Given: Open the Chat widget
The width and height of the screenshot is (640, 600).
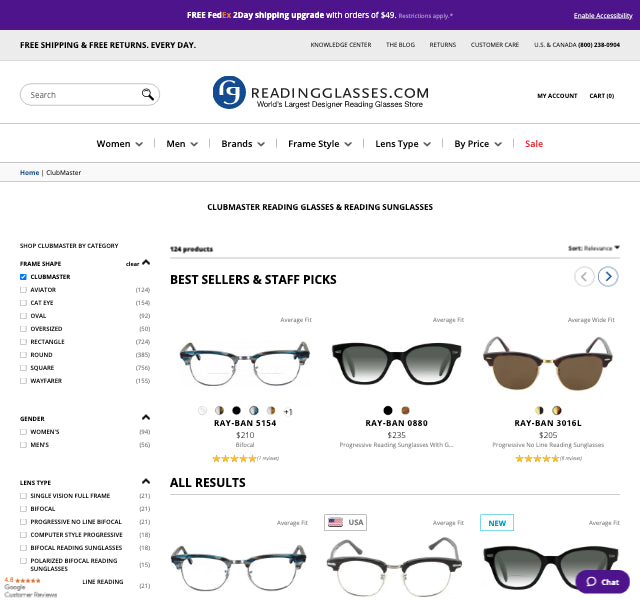Looking at the screenshot, I should (602, 581).
